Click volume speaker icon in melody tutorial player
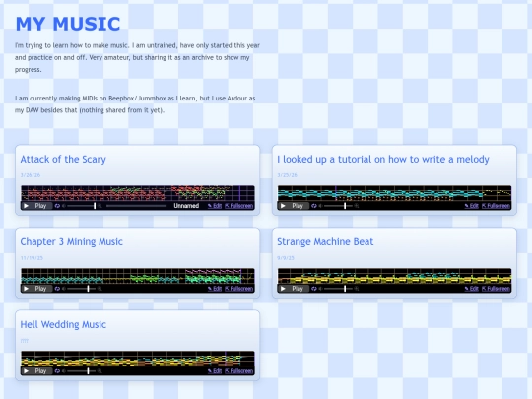Image resolution: width=532 pixels, height=399 pixels. [x=320, y=206]
